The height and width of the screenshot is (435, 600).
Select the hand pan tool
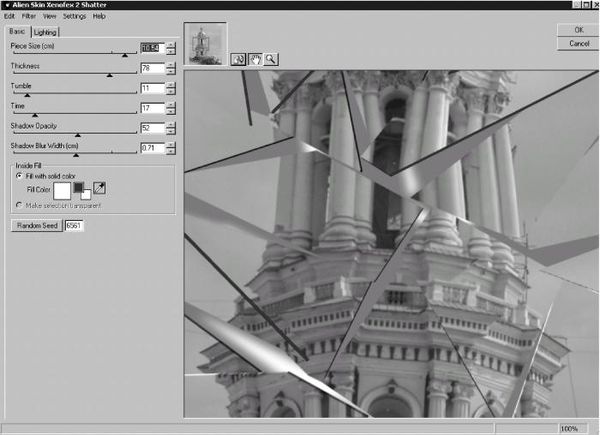click(x=255, y=60)
